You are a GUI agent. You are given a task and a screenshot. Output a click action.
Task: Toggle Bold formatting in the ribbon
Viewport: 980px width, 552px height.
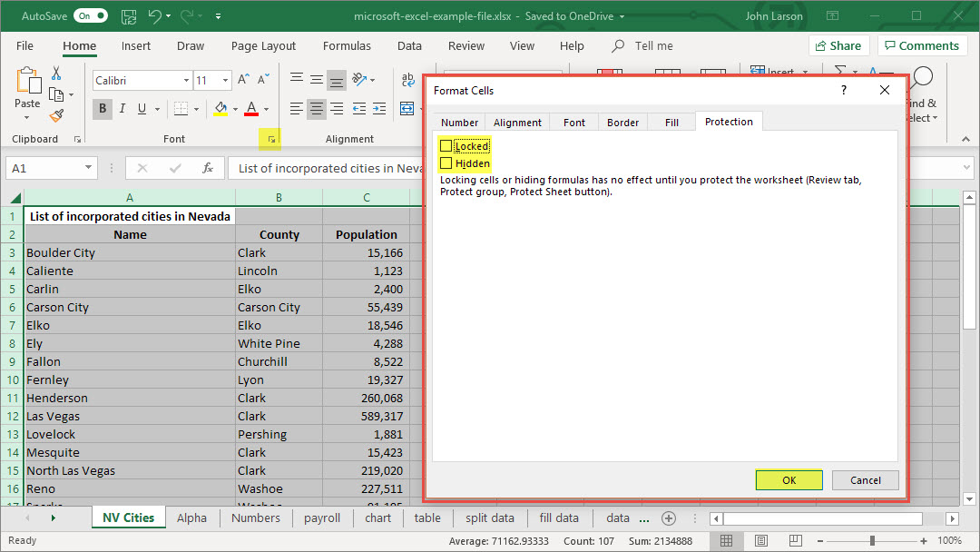coord(103,109)
